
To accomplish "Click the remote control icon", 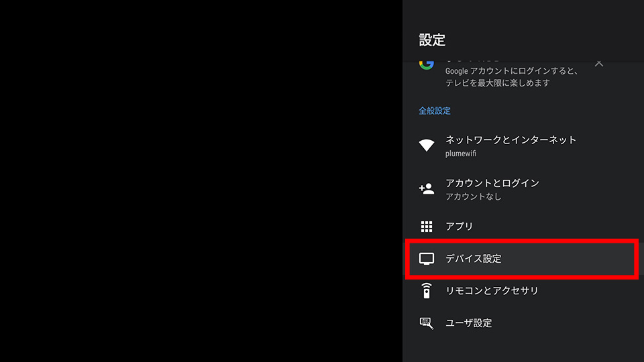I will (x=427, y=290).
